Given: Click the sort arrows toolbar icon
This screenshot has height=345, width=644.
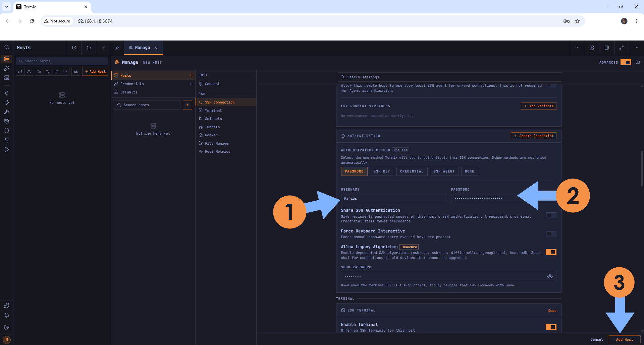Looking at the screenshot, I should pyautogui.click(x=48, y=71).
